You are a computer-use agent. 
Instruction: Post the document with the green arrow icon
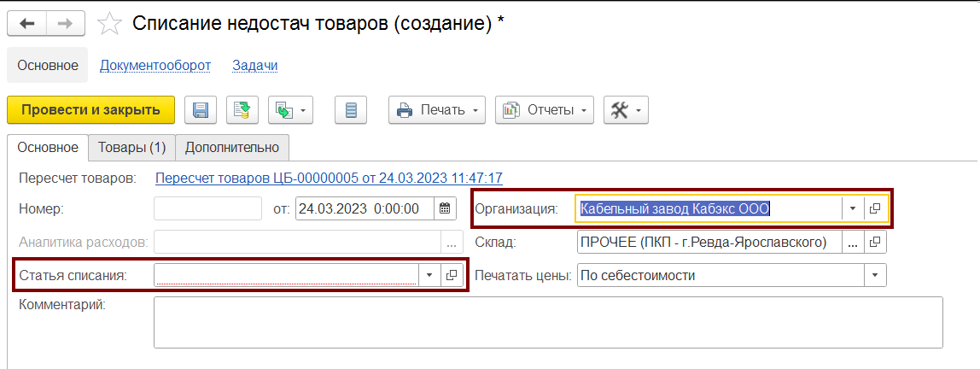(242, 110)
